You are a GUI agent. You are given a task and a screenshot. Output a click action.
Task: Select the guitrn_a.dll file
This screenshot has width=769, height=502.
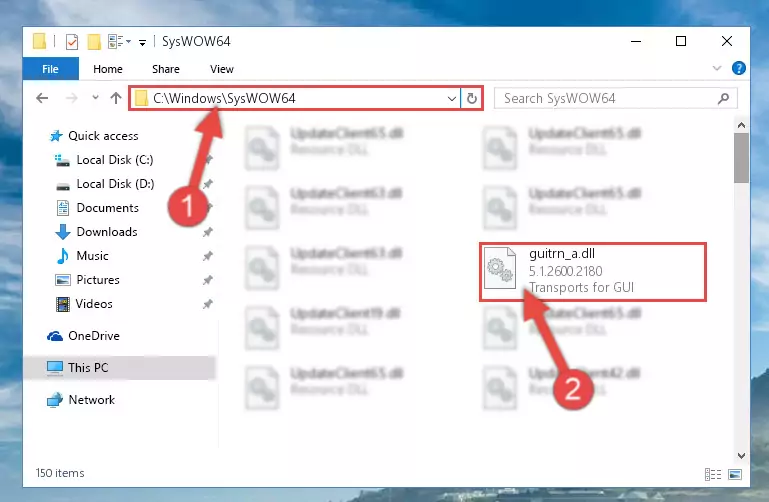593,272
